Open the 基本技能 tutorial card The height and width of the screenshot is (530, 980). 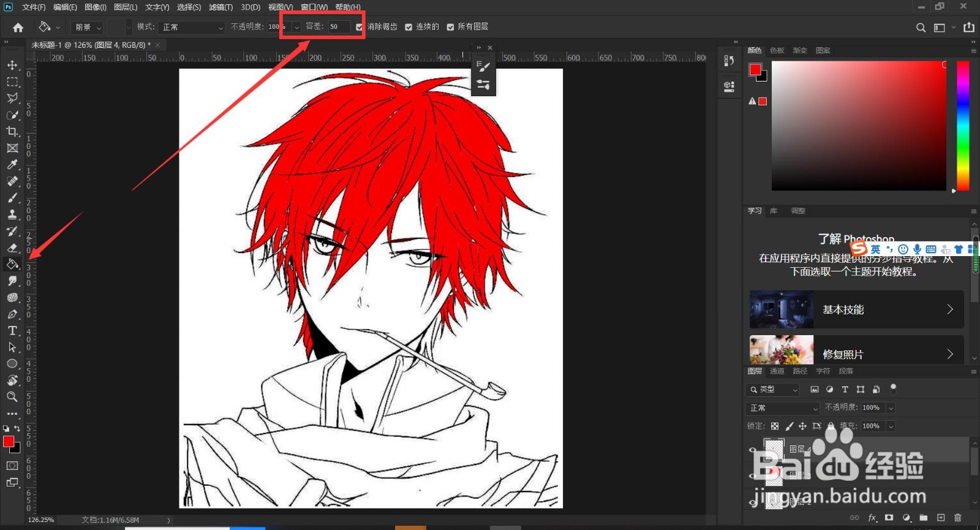click(x=856, y=309)
